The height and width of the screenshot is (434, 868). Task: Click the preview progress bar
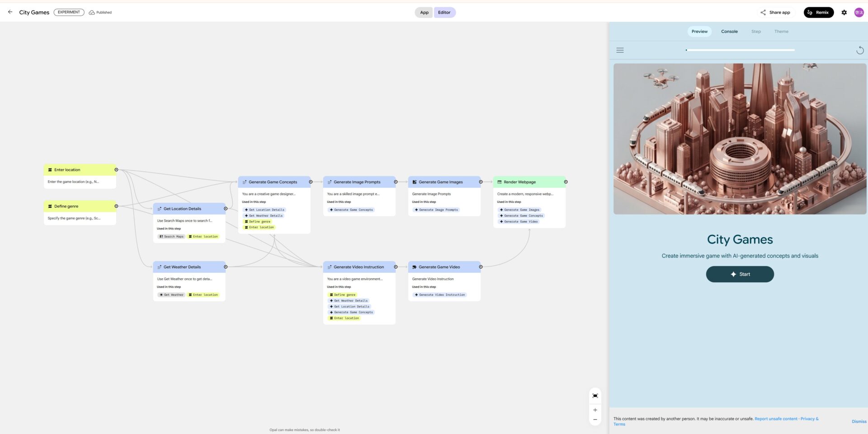pos(740,50)
